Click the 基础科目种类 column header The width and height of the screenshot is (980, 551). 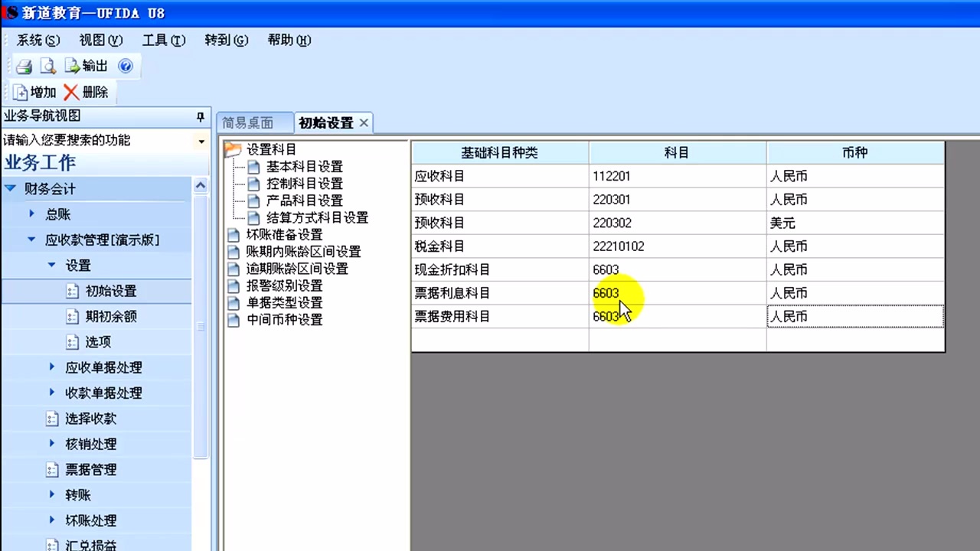coord(500,152)
